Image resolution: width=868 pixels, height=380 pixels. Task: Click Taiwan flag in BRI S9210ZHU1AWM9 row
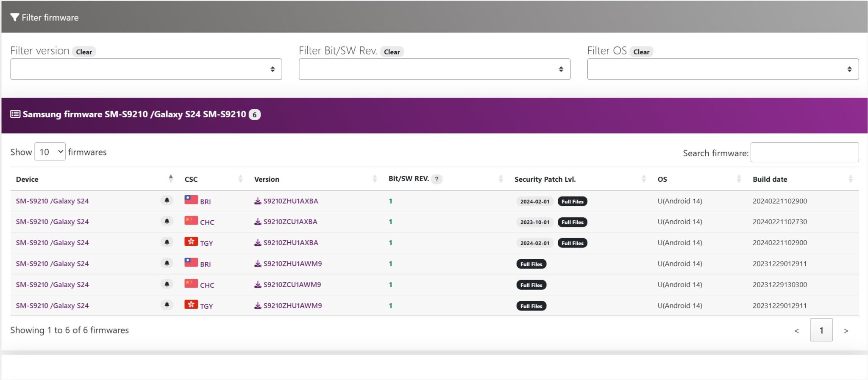(191, 263)
